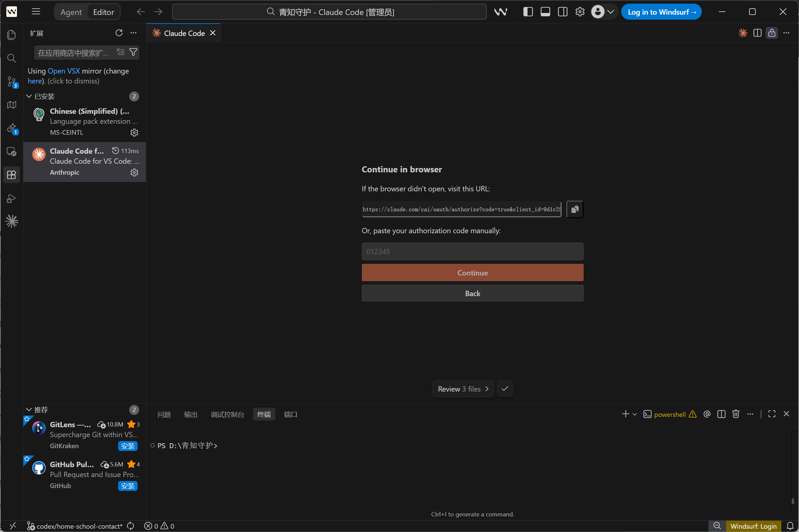Expand Review 3 files

pyautogui.click(x=463, y=389)
